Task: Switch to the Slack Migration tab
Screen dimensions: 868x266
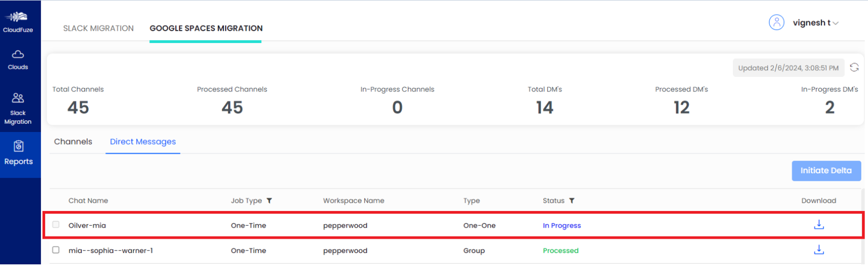Action: 99,28
